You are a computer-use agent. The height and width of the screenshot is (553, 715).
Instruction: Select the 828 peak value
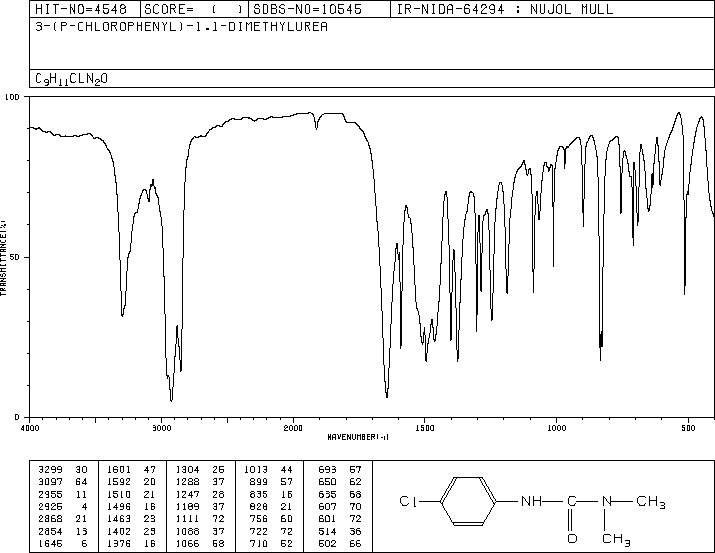pyautogui.click(x=259, y=506)
